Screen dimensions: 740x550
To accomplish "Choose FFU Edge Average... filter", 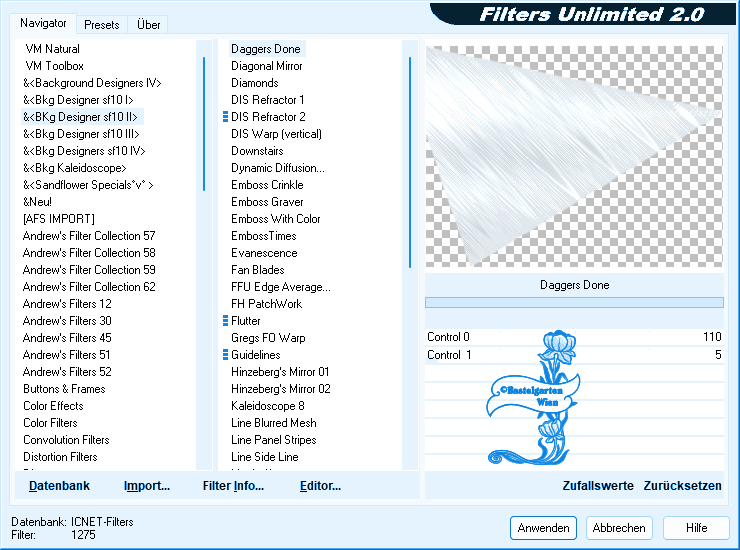I will click(281, 287).
